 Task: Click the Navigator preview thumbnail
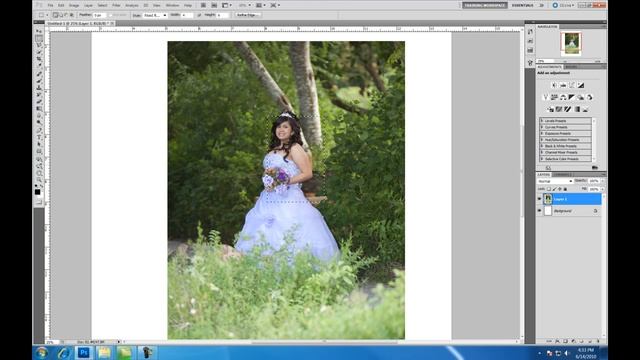571,44
